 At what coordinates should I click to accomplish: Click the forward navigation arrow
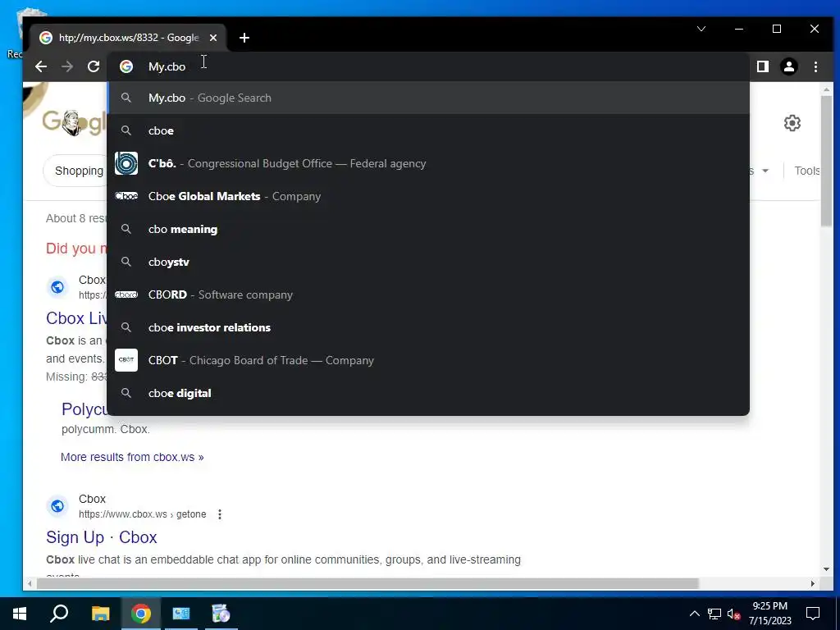point(67,66)
